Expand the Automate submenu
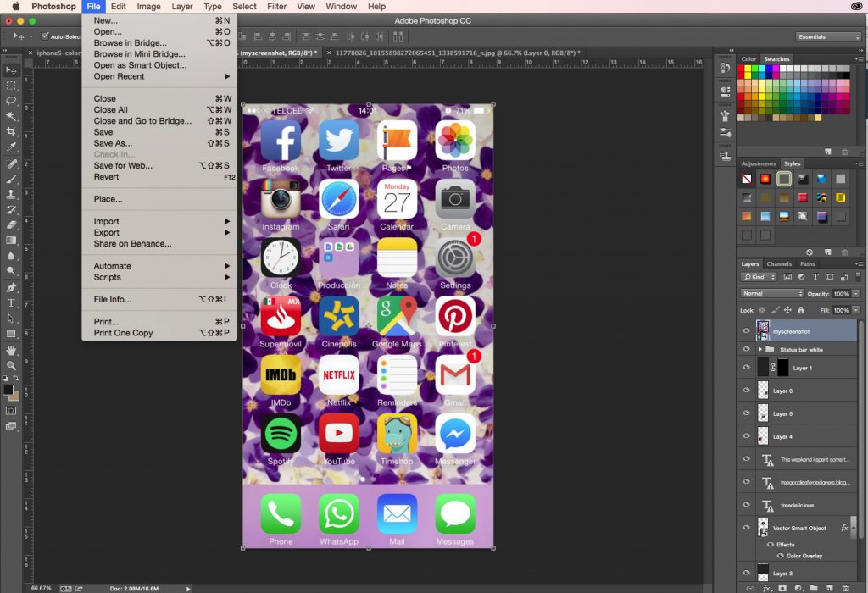Image resolution: width=868 pixels, height=593 pixels. 159,266
